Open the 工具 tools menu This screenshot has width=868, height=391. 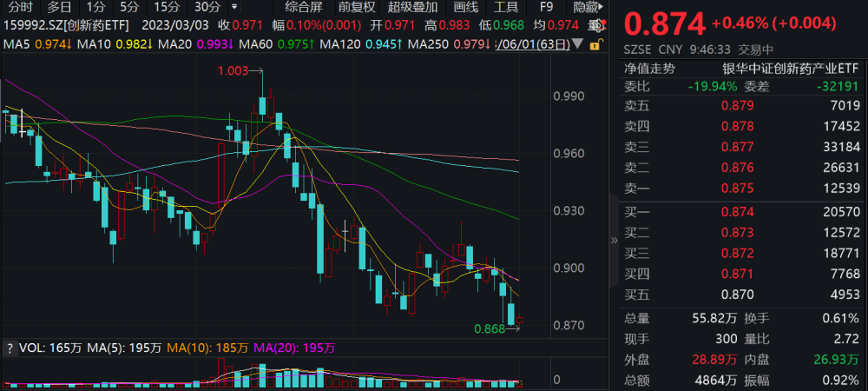[x=505, y=7]
